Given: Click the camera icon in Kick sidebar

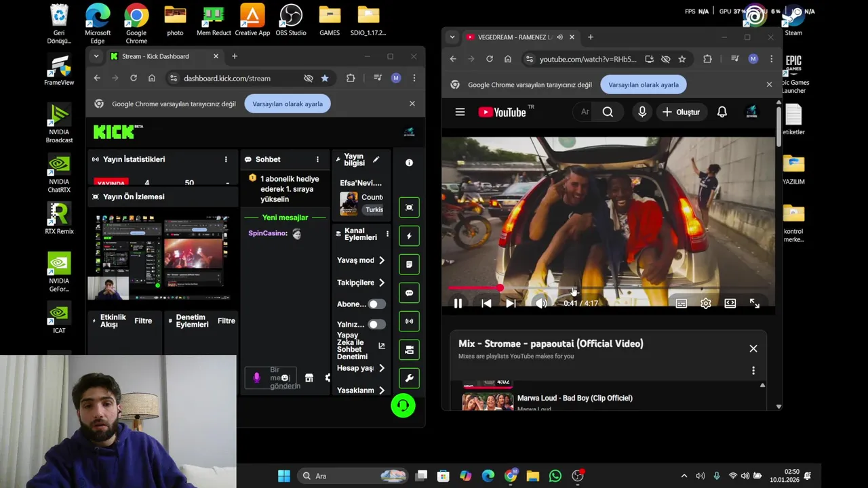Looking at the screenshot, I should pyautogui.click(x=409, y=350).
